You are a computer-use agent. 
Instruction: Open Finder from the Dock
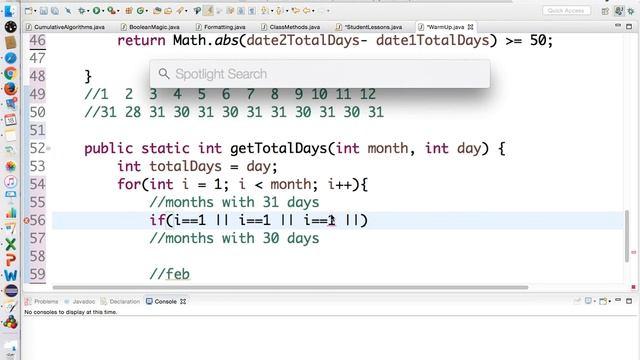pos(10,11)
